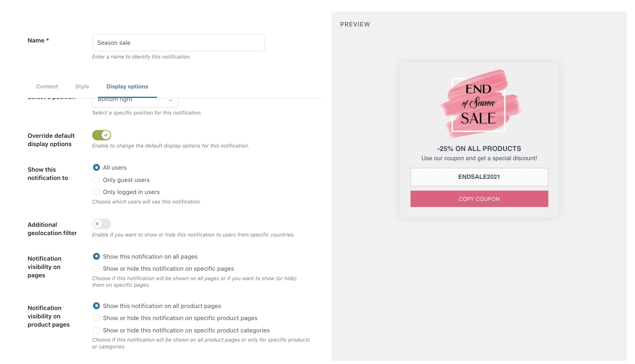Click the ENDSALE2021 coupon code box
Image resolution: width=635 pixels, height=364 pixels.
479,177
